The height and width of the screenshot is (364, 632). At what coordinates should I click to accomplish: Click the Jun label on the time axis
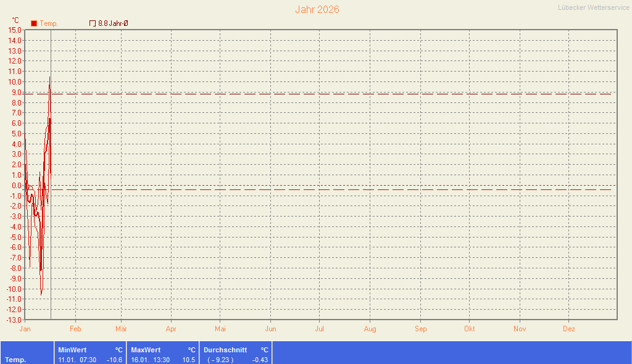(x=270, y=329)
